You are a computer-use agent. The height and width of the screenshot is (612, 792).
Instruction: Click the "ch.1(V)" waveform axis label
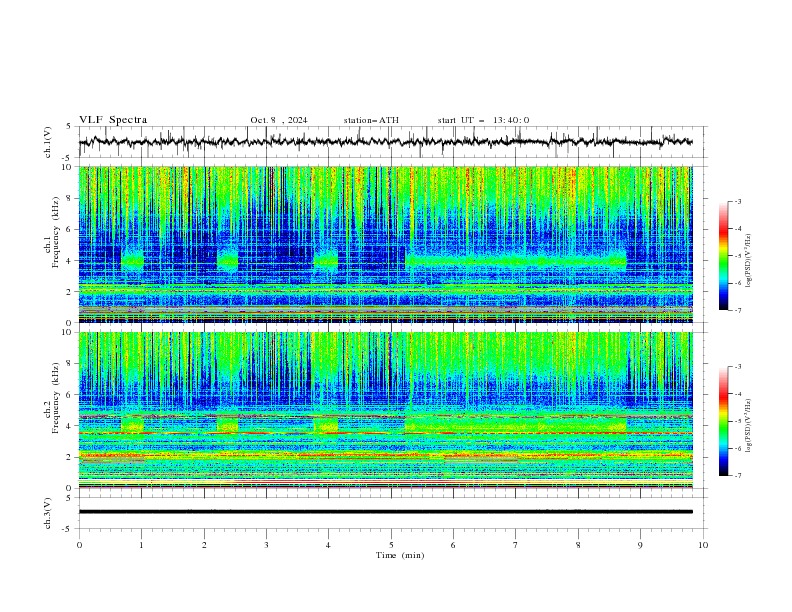(x=48, y=142)
